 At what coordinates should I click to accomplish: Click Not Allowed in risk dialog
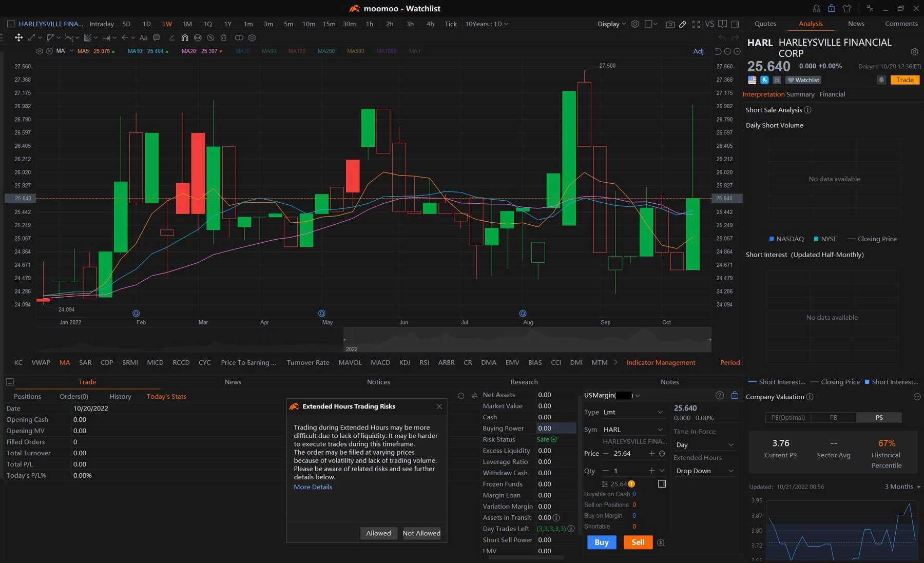(421, 533)
